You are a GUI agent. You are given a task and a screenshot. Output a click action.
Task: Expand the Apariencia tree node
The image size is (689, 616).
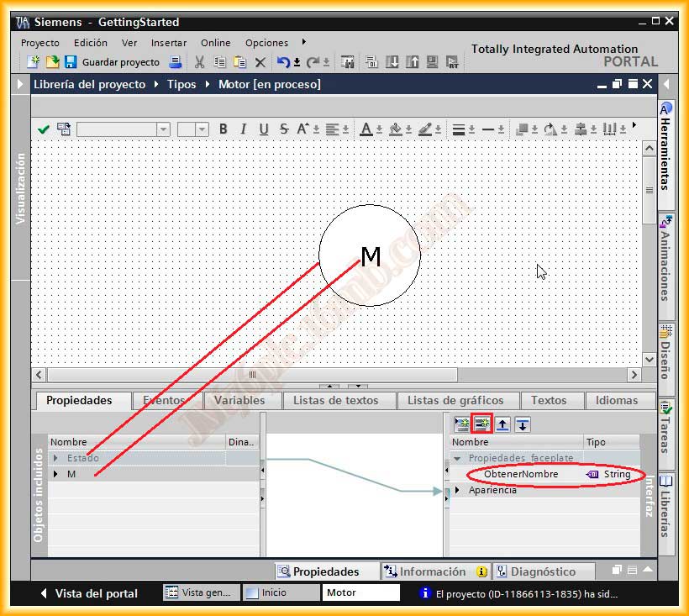(458, 490)
